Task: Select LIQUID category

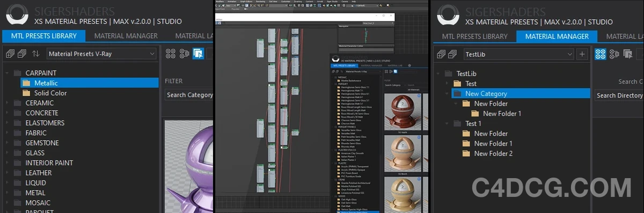Action: (35, 183)
